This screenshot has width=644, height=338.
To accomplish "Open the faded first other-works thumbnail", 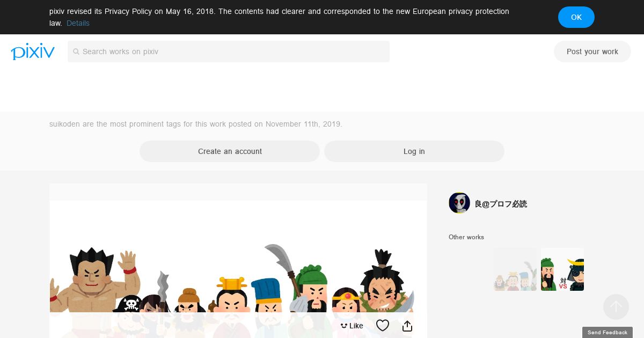I will 515,269.
